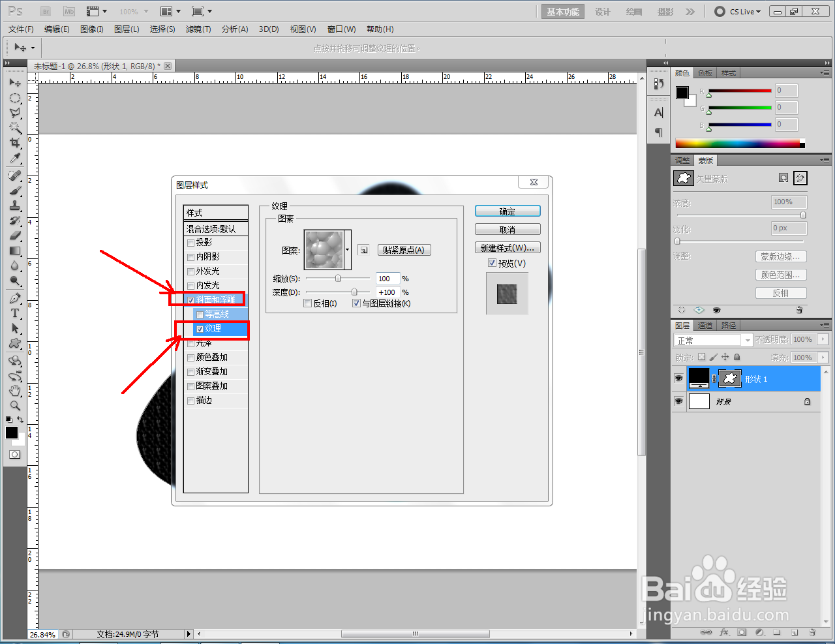Select the Move tool in the toolbox
The width and height of the screenshot is (835, 644).
(x=15, y=83)
